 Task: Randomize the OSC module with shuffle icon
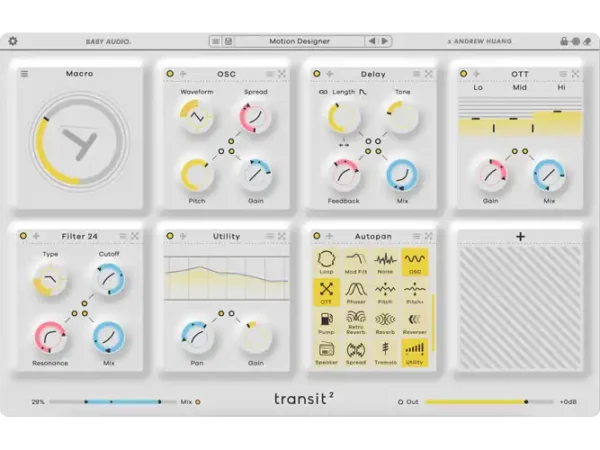coord(282,73)
